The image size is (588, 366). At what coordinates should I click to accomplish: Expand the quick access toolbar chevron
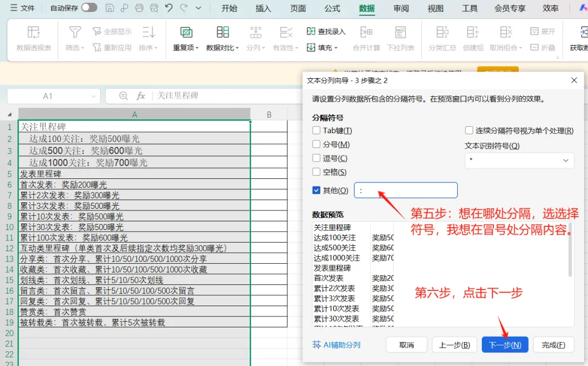pyautogui.click(x=198, y=8)
